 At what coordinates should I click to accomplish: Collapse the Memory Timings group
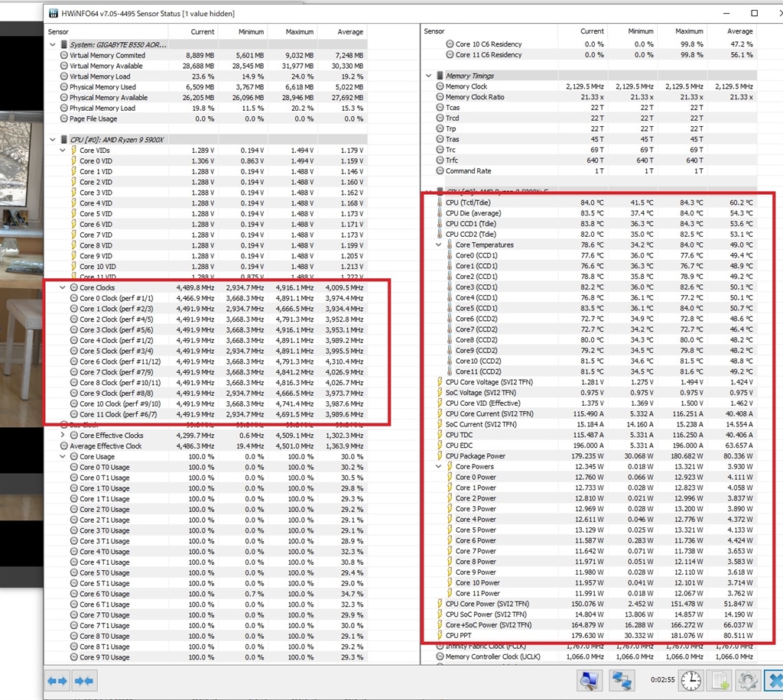pos(428,76)
